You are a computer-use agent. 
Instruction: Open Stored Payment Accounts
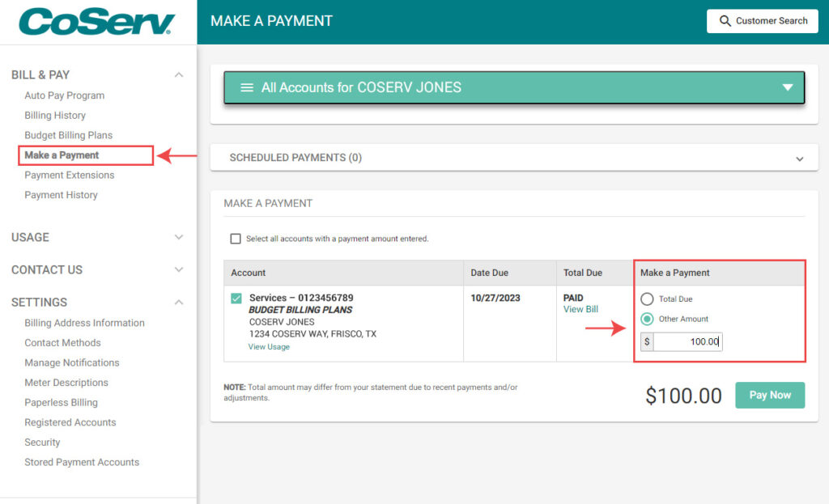[x=82, y=462]
